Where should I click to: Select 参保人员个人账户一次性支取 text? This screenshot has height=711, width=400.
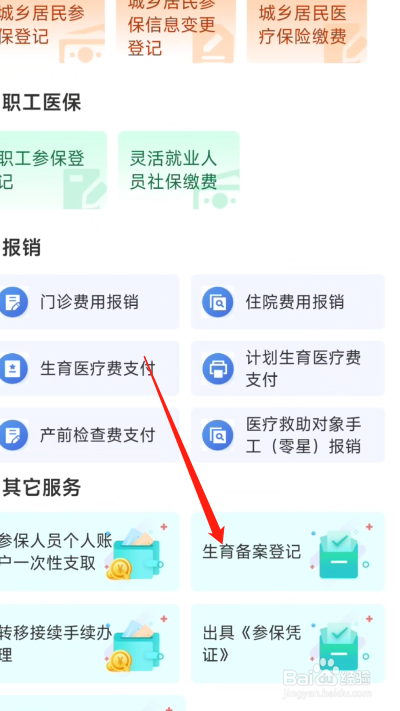pyautogui.click(x=56, y=552)
